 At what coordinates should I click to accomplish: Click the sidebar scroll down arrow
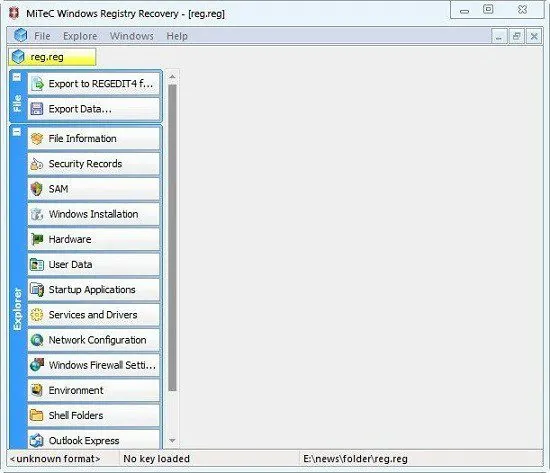coord(172,440)
